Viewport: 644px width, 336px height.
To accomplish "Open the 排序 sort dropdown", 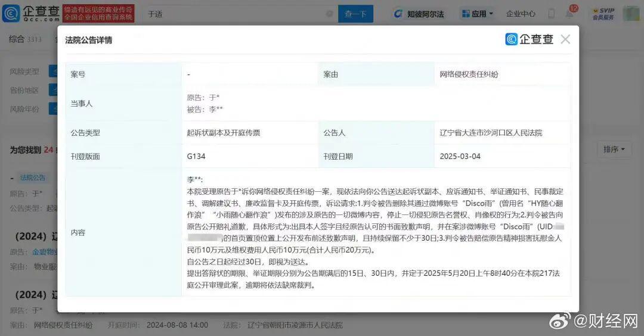I will 614,150.
